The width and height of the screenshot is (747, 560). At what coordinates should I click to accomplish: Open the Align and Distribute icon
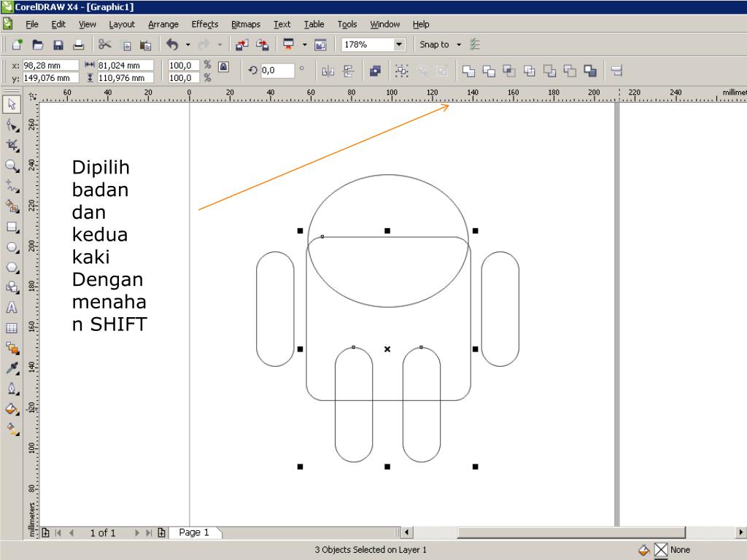pos(617,71)
